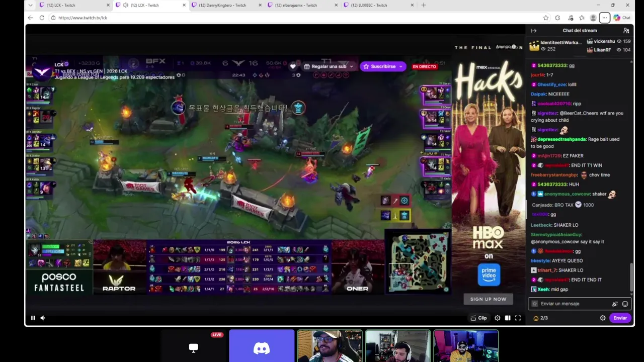Create a Clip of the stream
This screenshot has width=644, height=362.
coord(478,318)
